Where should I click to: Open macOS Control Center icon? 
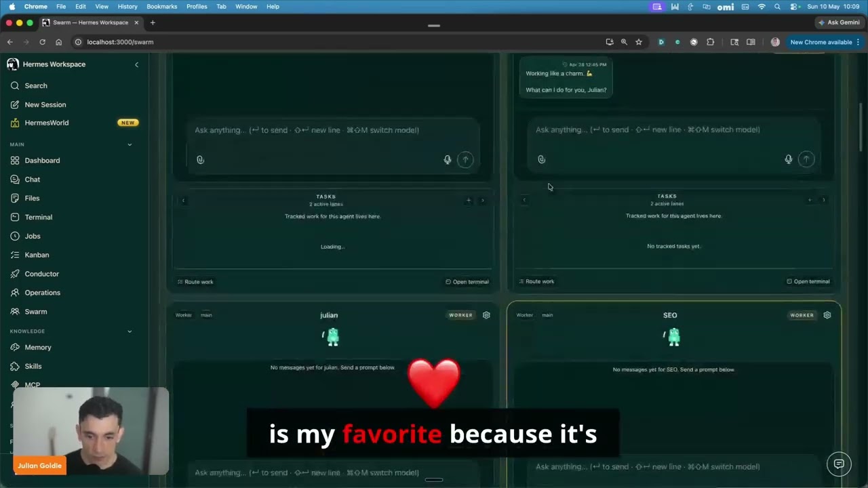(794, 6)
